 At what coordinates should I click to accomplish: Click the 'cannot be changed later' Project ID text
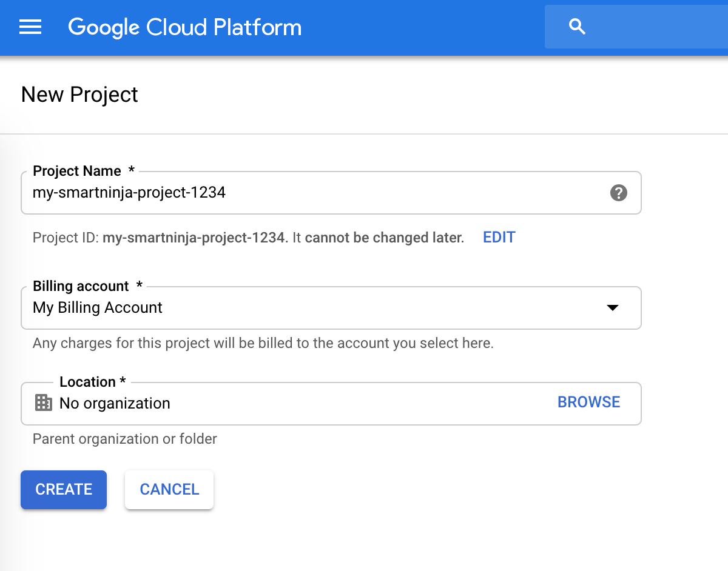coord(385,238)
